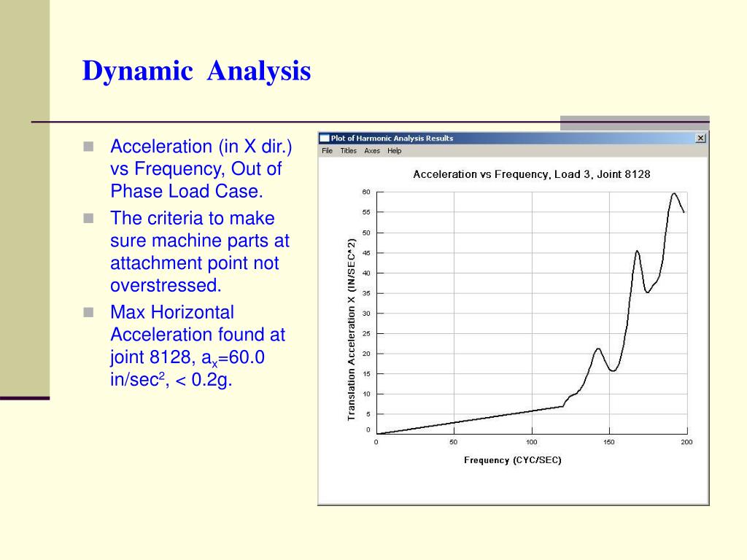747x560 pixels.
Task: Click the 'Dynamic Analysis' slide heading
Action: pos(196,71)
